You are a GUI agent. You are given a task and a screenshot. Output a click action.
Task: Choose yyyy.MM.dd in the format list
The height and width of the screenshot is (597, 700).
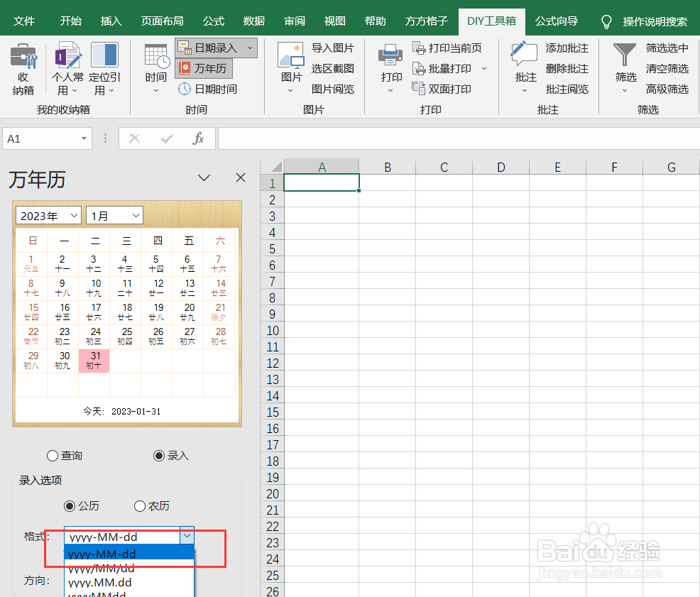(129, 582)
